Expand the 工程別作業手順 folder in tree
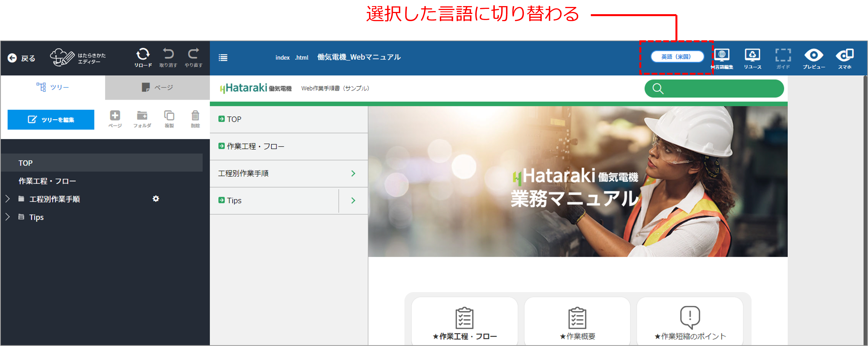 coord(8,199)
